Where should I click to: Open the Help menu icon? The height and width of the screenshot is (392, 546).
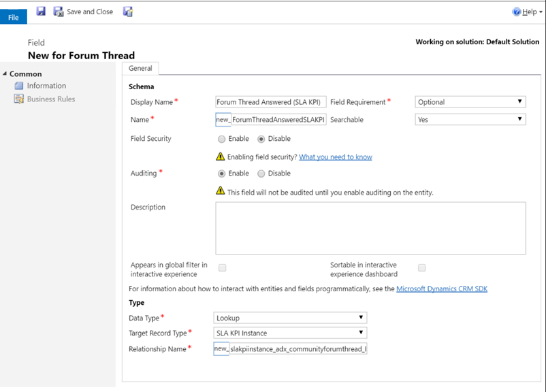click(x=517, y=12)
